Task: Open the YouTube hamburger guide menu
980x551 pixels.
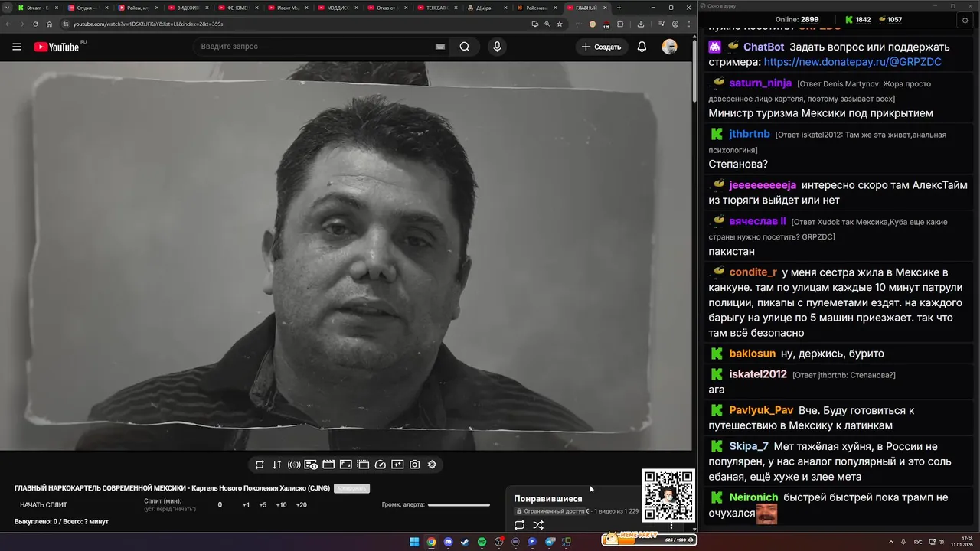Action: pos(17,47)
